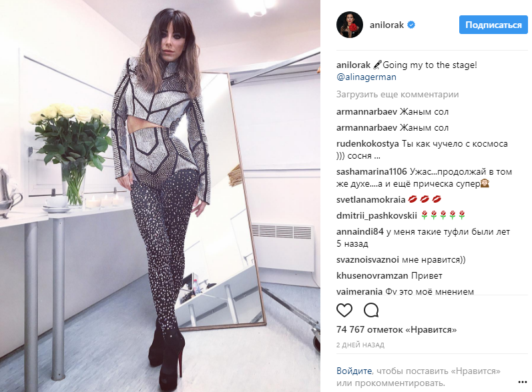Open comments via speech bubble icon

(x=371, y=310)
